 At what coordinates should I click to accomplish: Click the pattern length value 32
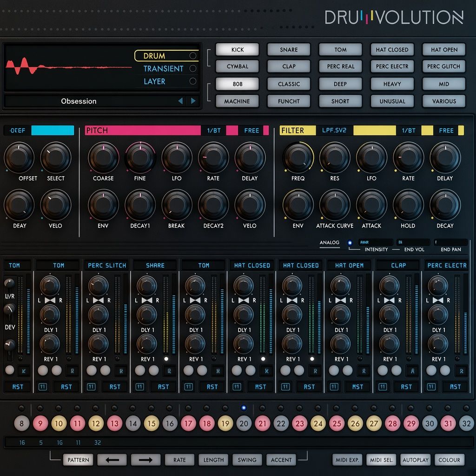[x=98, y=443]
